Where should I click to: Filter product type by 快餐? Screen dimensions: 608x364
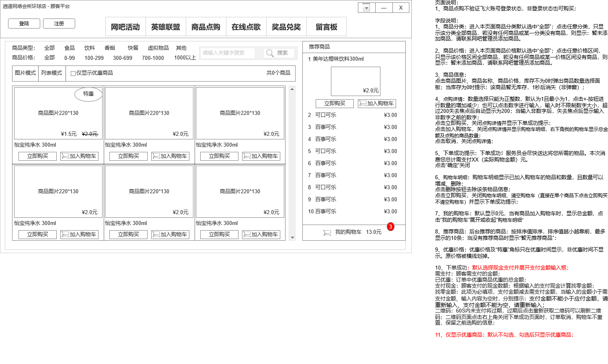(x=133, y=48)
